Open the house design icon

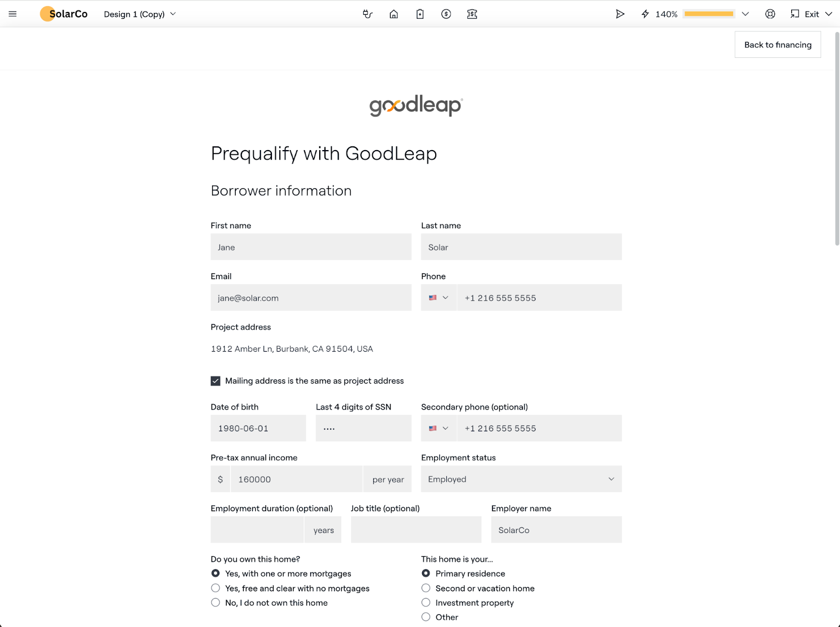tap(394, 14)
